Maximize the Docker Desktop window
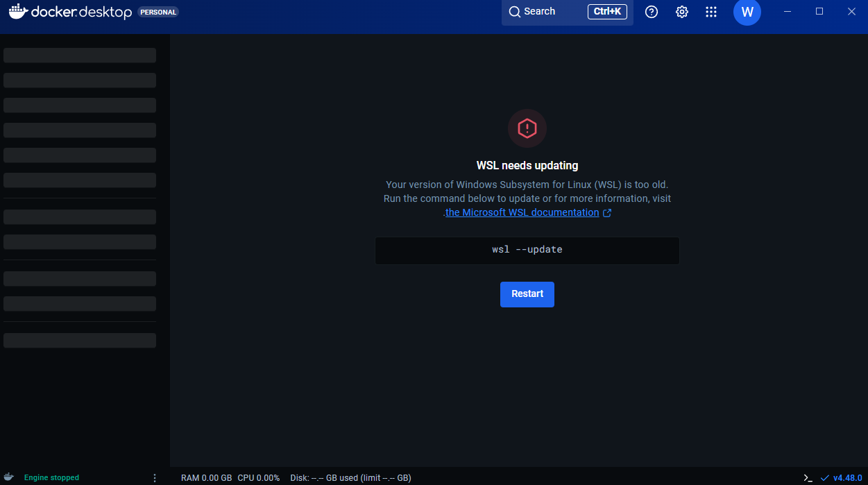The image size is (868, 485). (819, 11)
